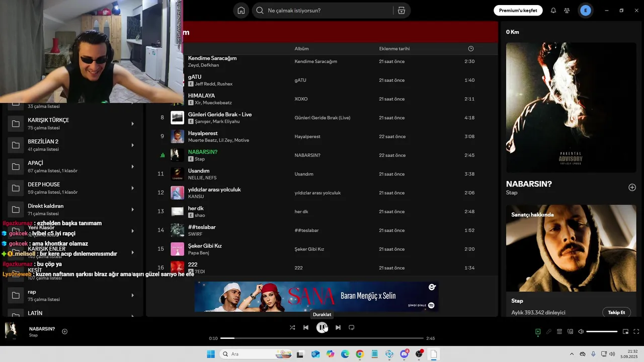The height and width of the screenshot is (362, 644).
Task: Open the lyrics microphone icon
Action: [549, 331]
